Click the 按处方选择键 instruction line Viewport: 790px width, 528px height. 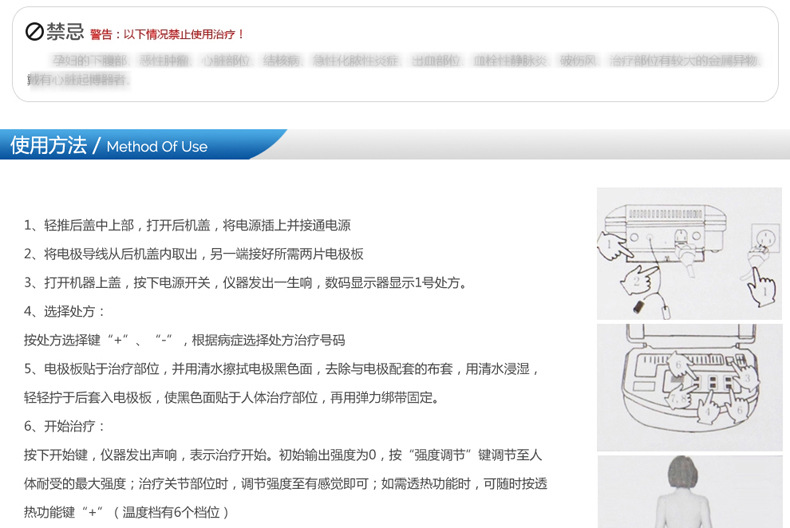tap(184, 340)
